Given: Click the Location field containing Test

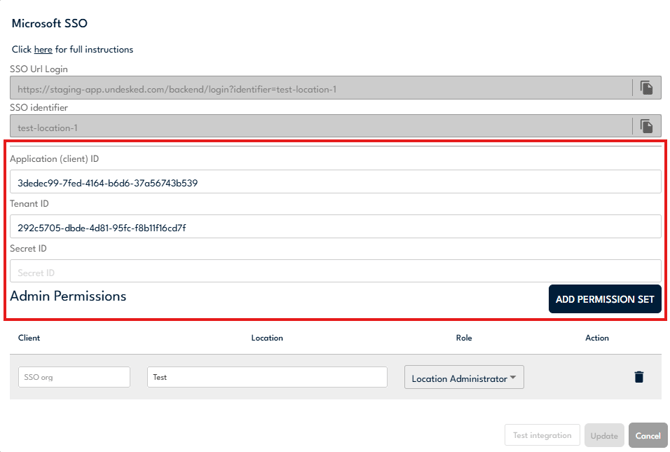Looking at the screenshot, I should tap(267, 377).
